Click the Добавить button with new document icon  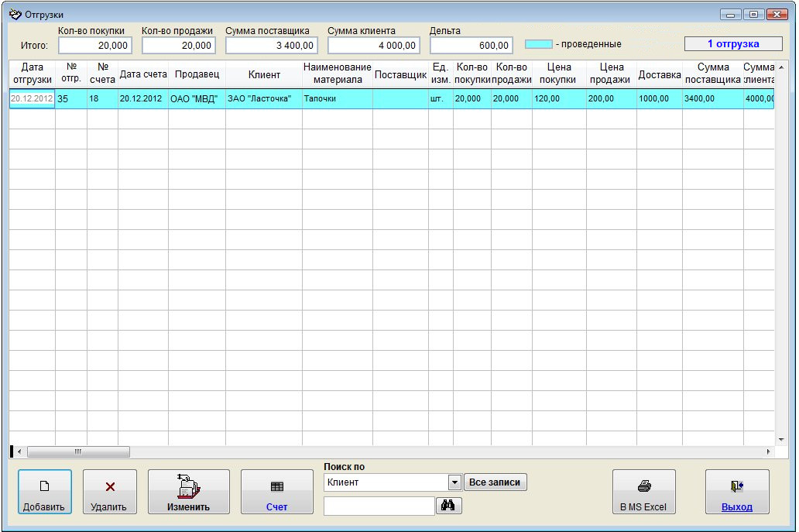click(x=44, y=492)
